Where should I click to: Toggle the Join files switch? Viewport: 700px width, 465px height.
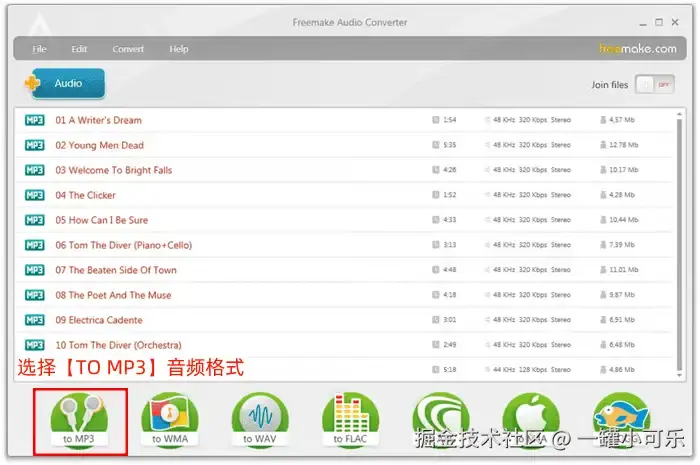click(655, 84)
